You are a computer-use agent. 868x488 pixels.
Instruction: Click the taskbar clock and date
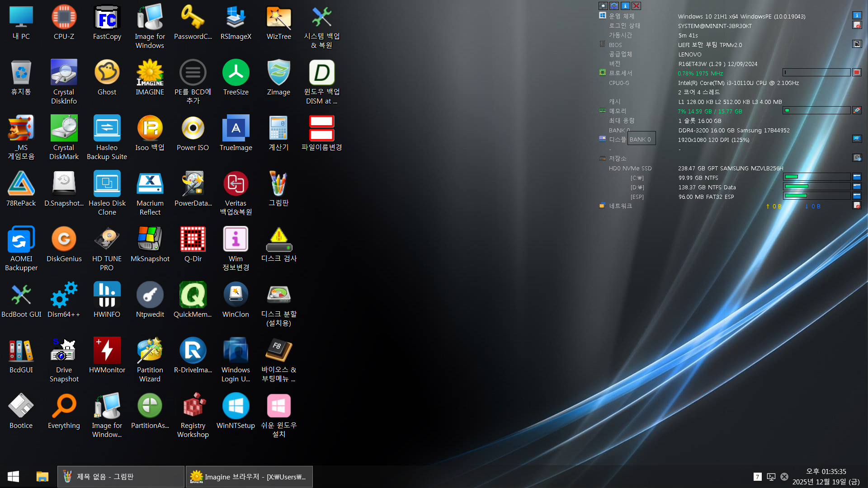pos(826,477)
